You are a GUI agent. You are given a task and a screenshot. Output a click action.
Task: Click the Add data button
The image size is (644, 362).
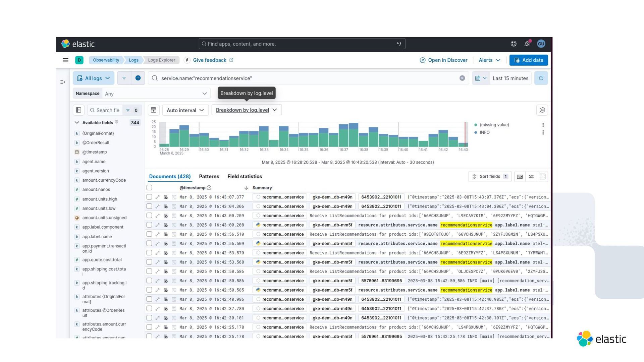click(x=528, y=60)
